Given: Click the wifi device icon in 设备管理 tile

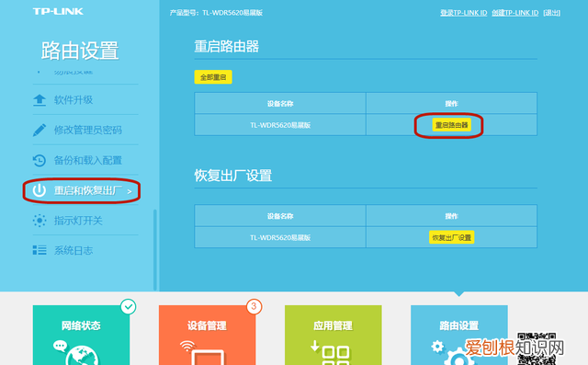Looking at the screenshot, I should click(202, 353).
